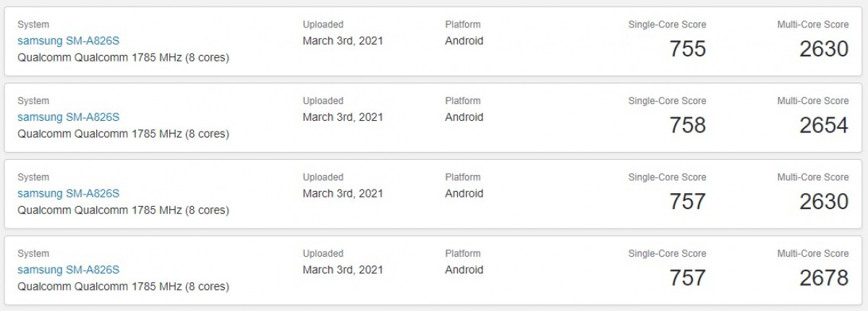Click the Android platform text in the 2678 result

tap(464, 270)
